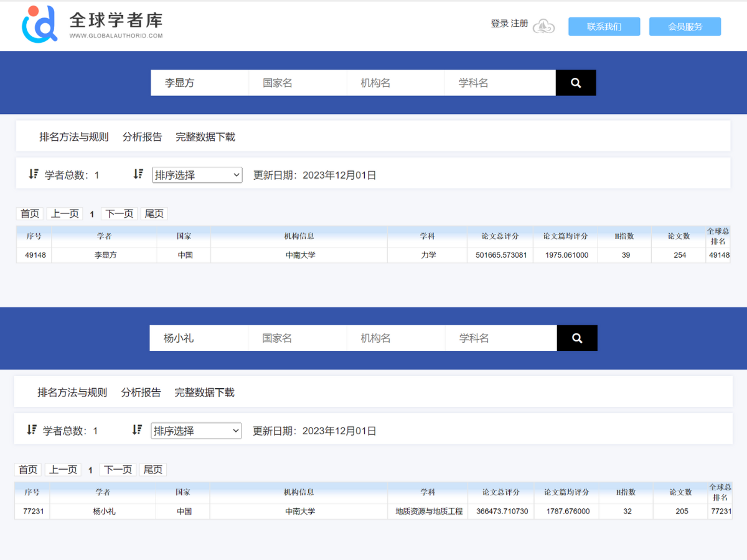The height and width of the screenshot is (560, 747).
Task: Click the cloud icon beside 注册
Action: (543, 26)
